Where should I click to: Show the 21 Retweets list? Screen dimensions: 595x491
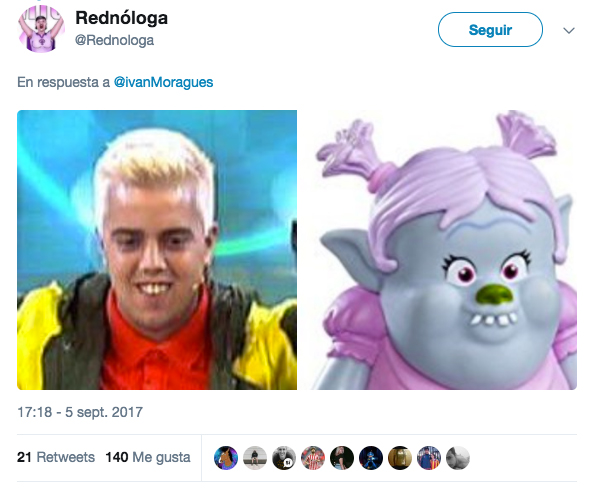(56, 457)
